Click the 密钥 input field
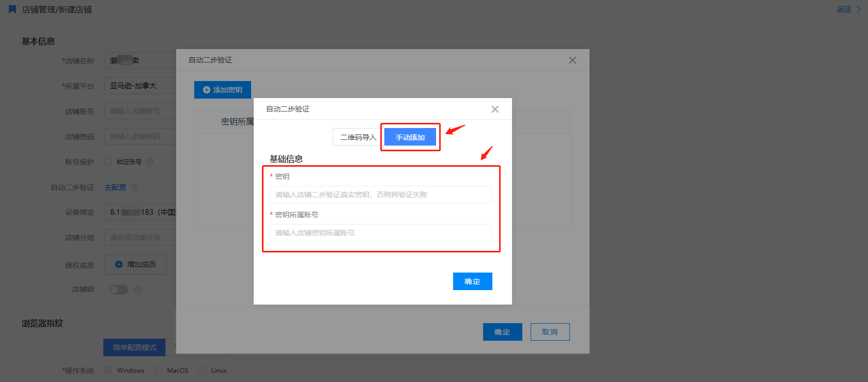The image size is (868, 382). [x=380, y=195]
